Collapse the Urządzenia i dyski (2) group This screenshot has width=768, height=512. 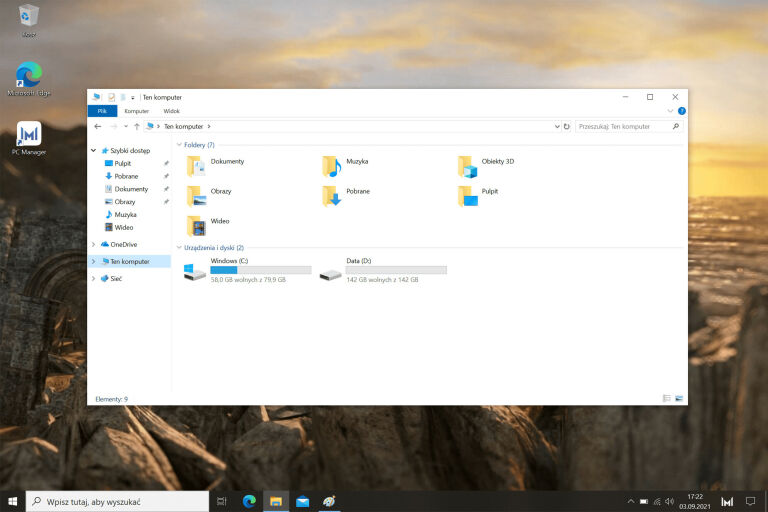tap(179, 247)
